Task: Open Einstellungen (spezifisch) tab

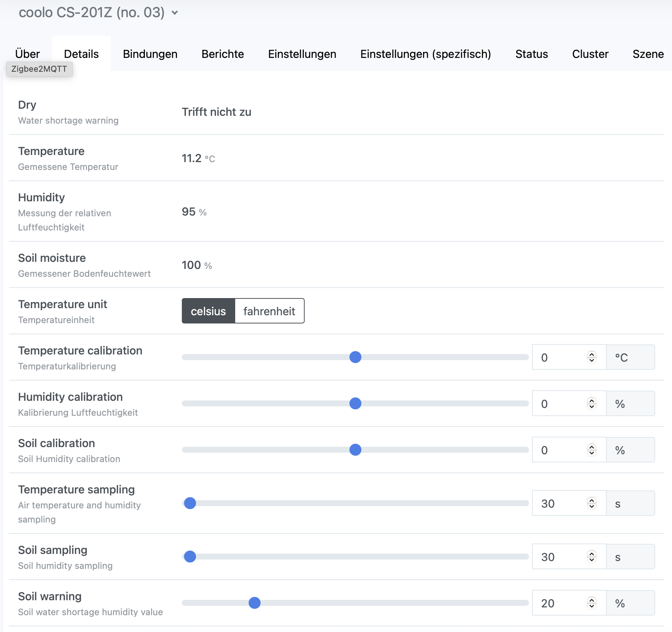Action: (425, 54)
